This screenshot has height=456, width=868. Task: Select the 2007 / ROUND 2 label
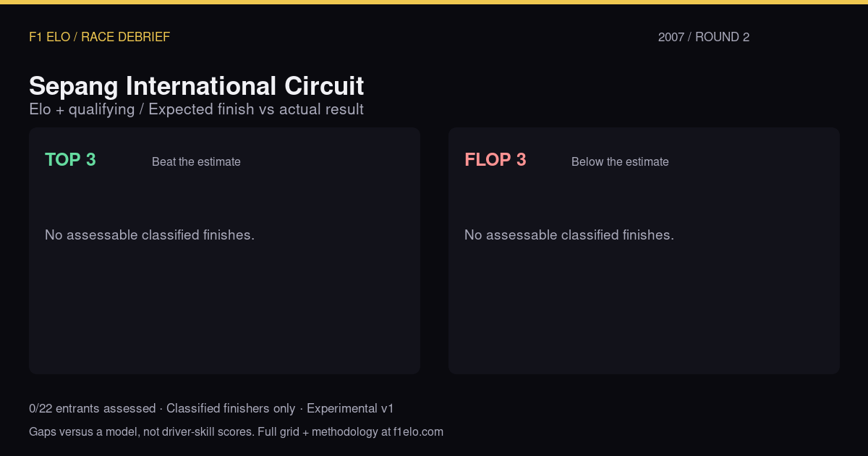pos(704,37)
